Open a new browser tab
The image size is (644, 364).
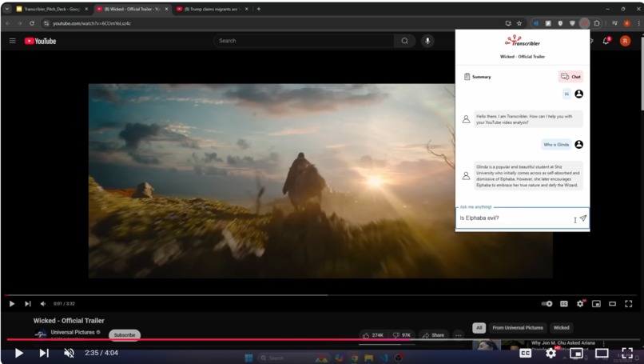259,9
